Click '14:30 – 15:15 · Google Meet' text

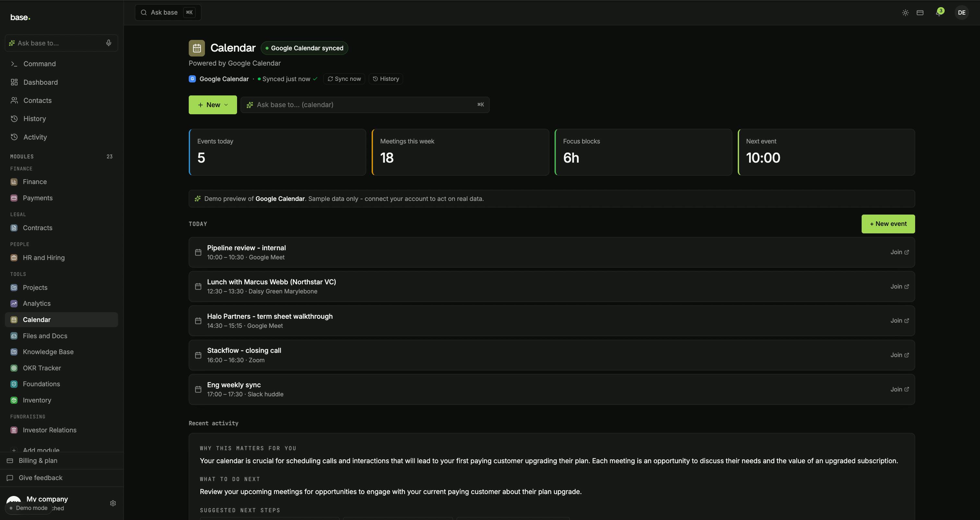point(245,326)
